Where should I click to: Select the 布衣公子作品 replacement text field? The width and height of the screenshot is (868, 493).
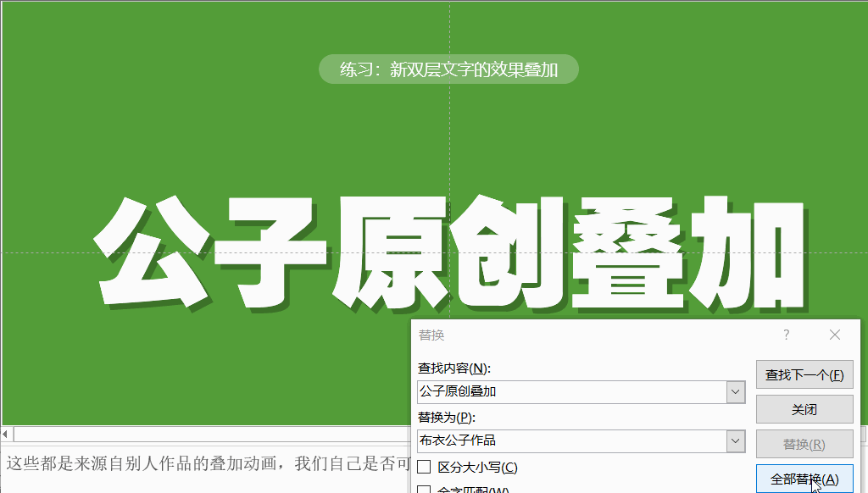pos(551,440)
